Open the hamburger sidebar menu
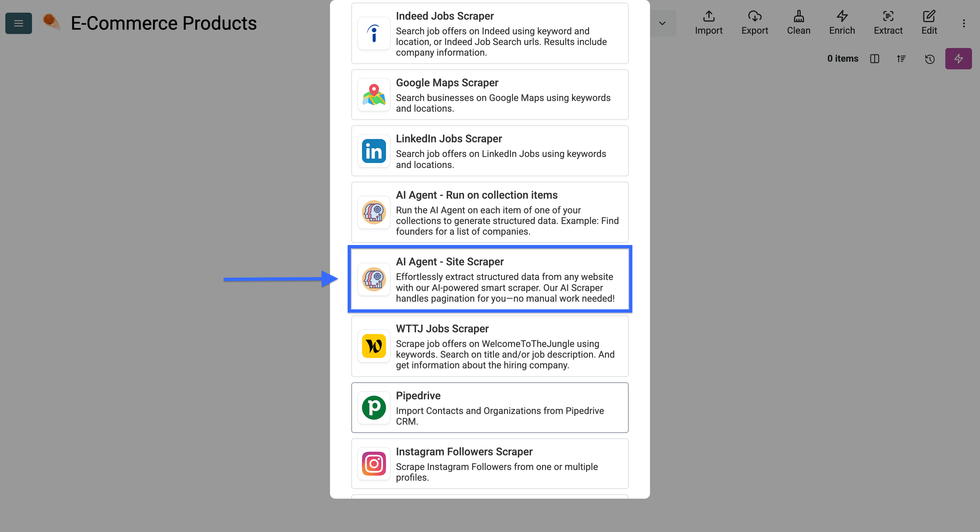This screenshot has height=532, width=980. click(18, 23)
